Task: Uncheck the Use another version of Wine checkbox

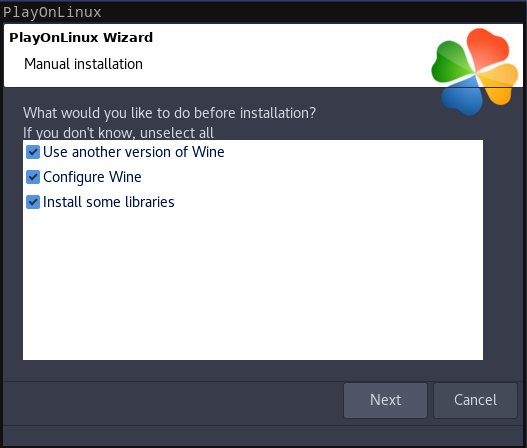Action: 33,152
